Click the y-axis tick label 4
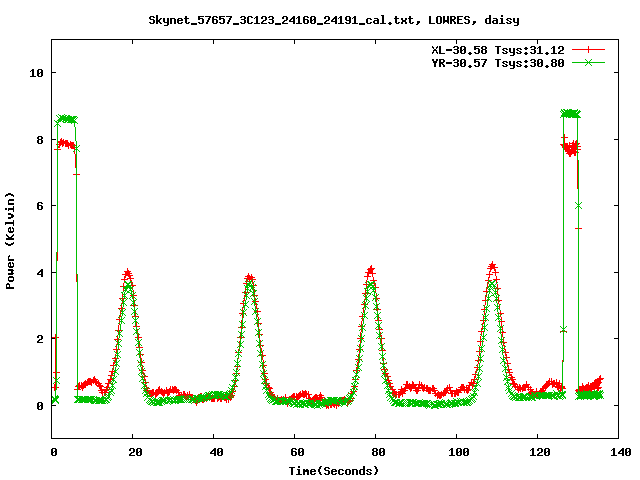Screen dimensions: 640x480 pos(40,273)
